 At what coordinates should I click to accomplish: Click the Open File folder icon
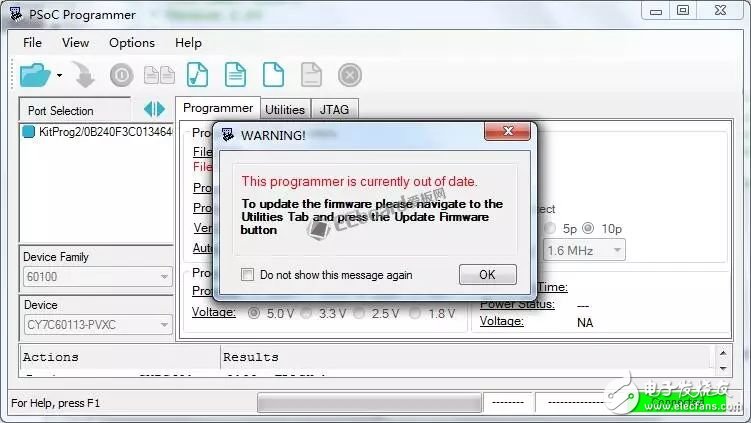tap(34, 75)
